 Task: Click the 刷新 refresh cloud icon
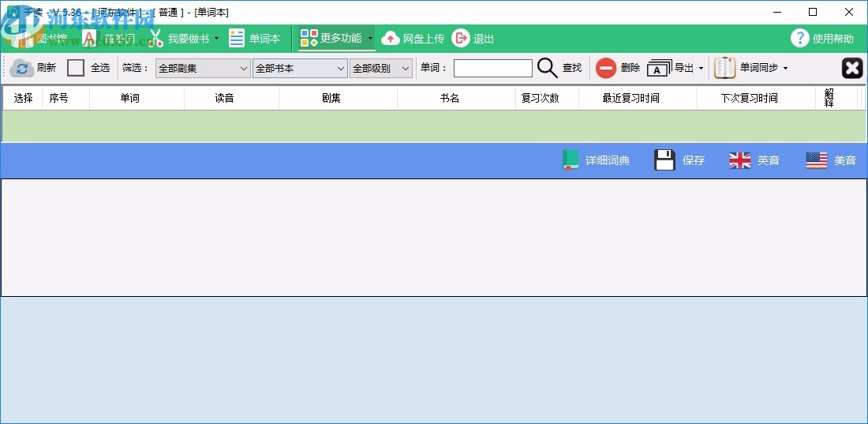tap(22, 68)
